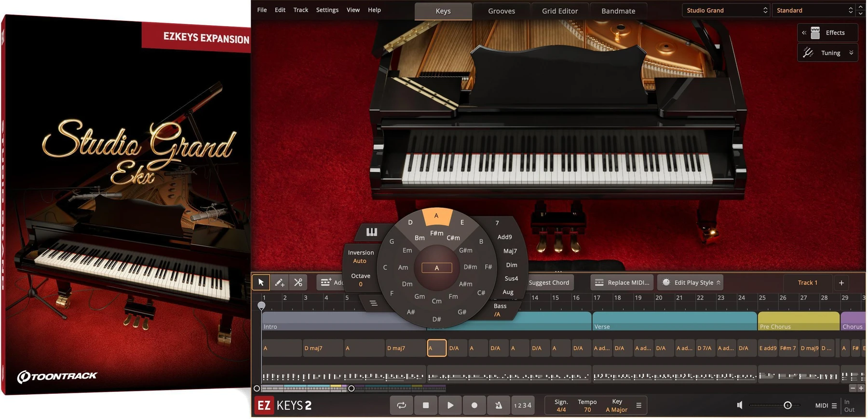Viewport: 868px width, 419px height.
Task: Switch to the Bandmate tab
Action: (618, 11)
